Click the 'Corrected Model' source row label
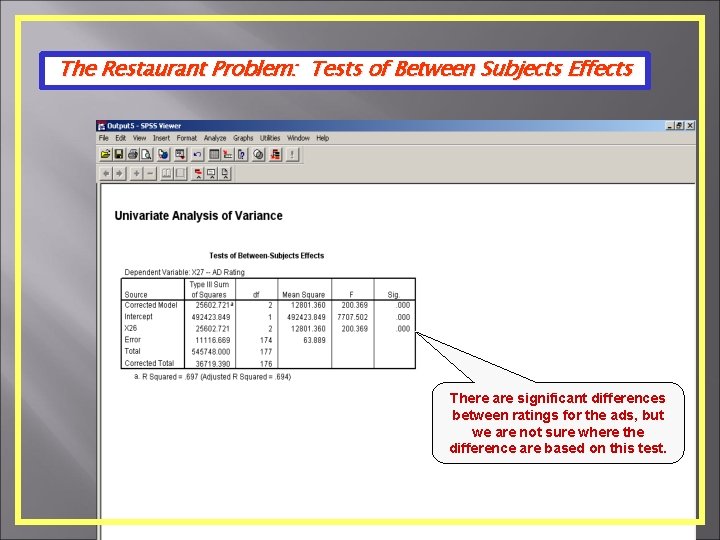 pyautogui.click(x=151, y=305)
